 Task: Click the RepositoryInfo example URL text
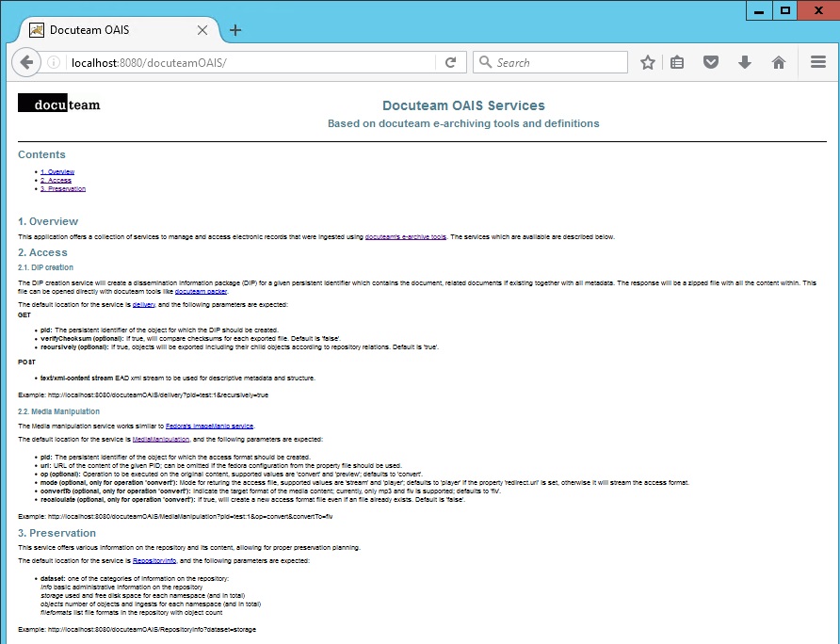[x=152, y=630]
